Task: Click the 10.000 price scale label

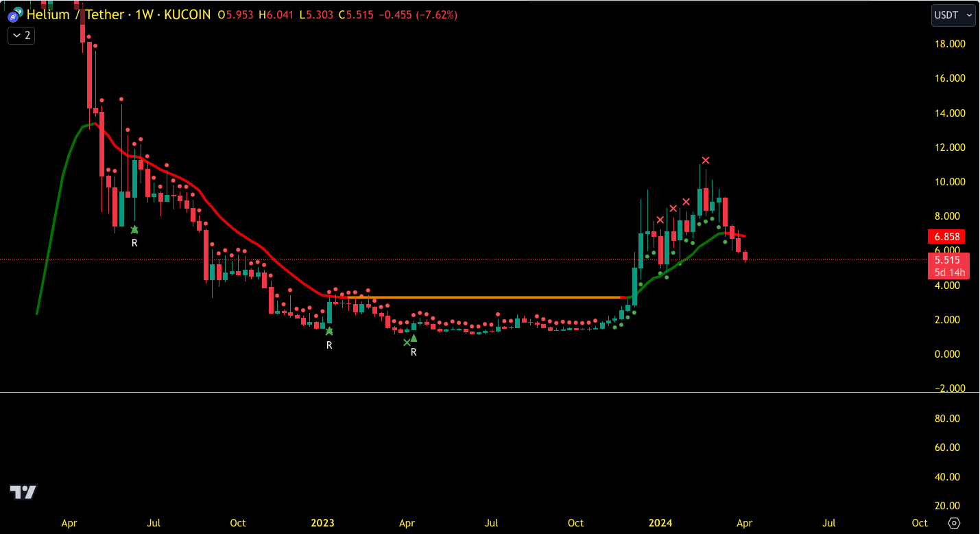Action: tap(950, 182)
